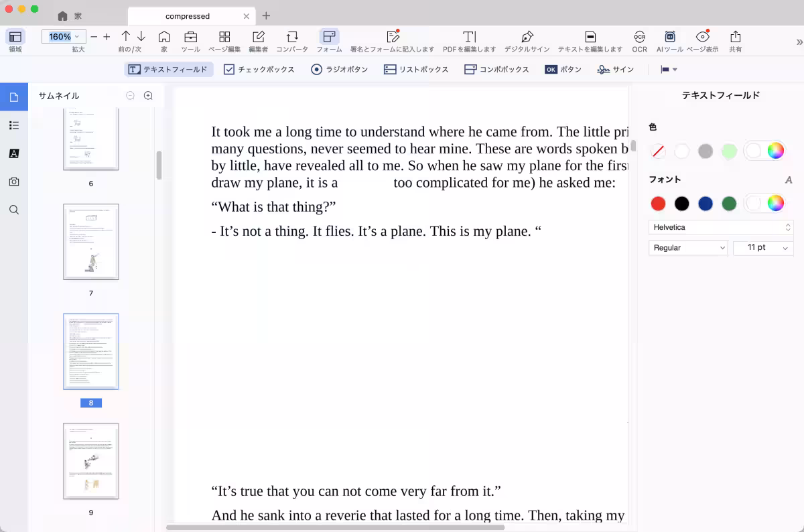804x532 pixels.
Task: Open a new tab with plus button
Action: 266,15
